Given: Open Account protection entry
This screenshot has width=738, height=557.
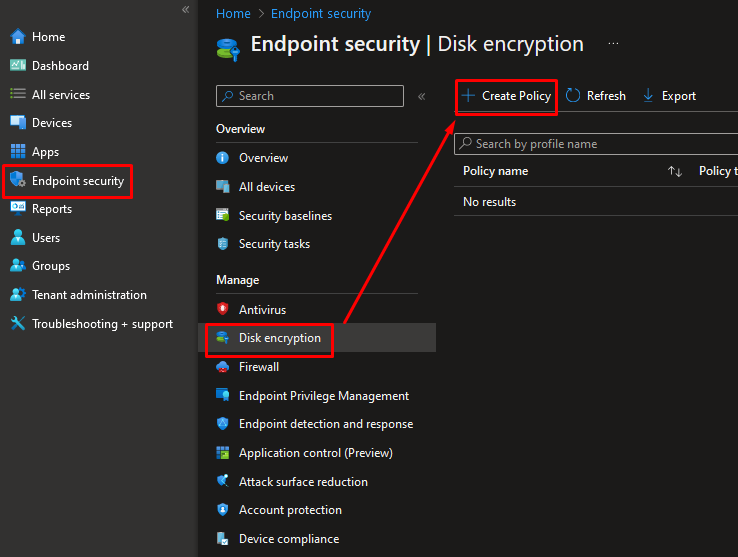Looking at the screenshot, I should [290, 510].
